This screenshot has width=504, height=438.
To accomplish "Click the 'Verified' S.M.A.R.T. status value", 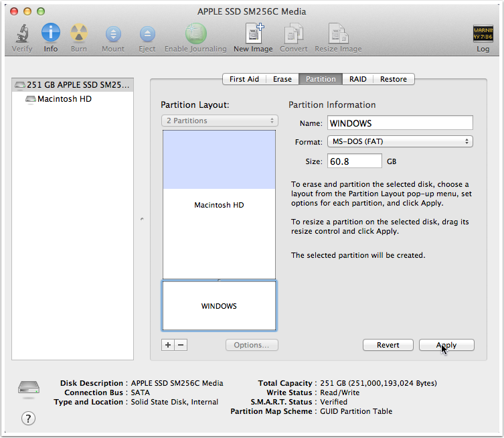I will coord(333,402).
